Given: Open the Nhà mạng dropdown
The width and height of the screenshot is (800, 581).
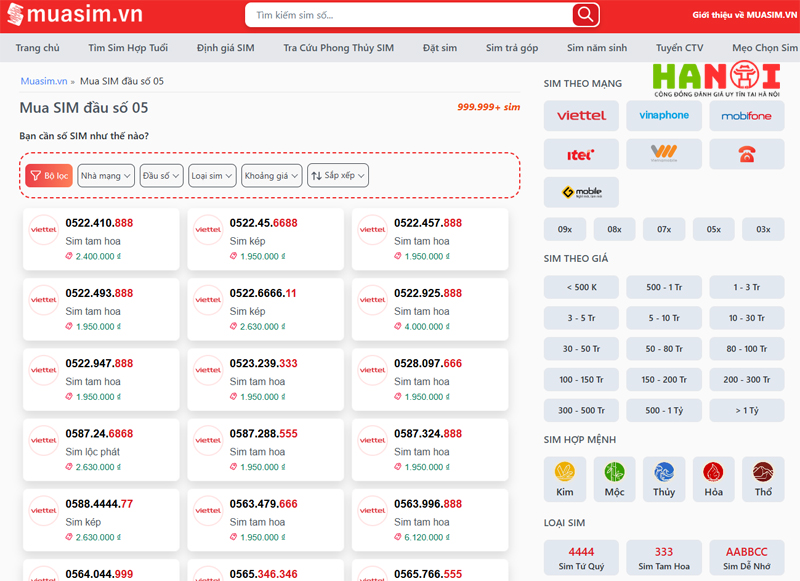Looking at the screenshot, I should click(106, 175).
